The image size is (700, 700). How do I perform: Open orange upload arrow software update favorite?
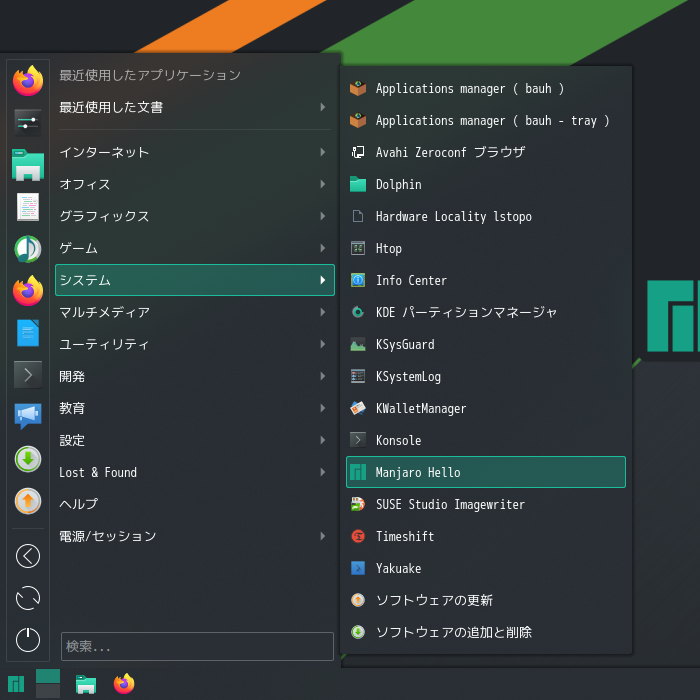(28, 501)
